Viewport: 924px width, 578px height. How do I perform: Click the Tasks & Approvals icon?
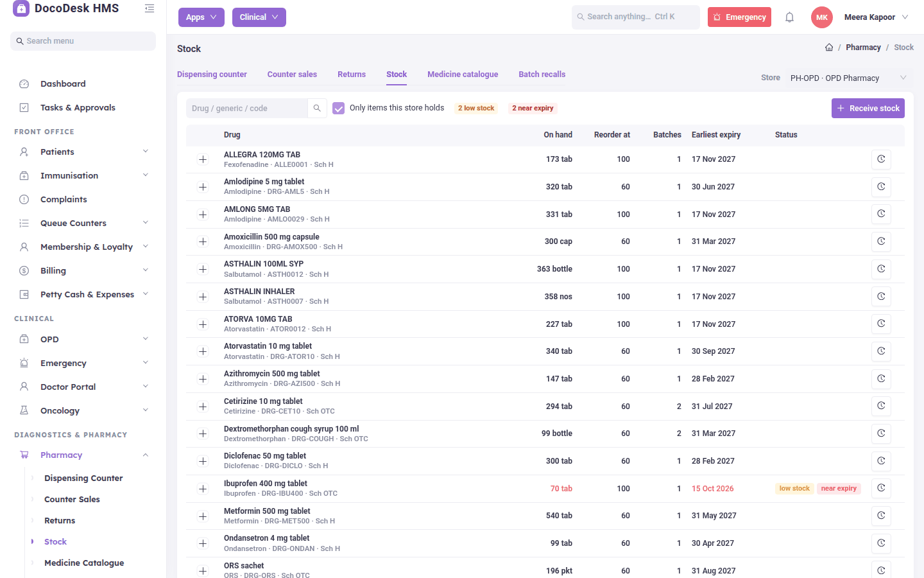pos(24,108)
